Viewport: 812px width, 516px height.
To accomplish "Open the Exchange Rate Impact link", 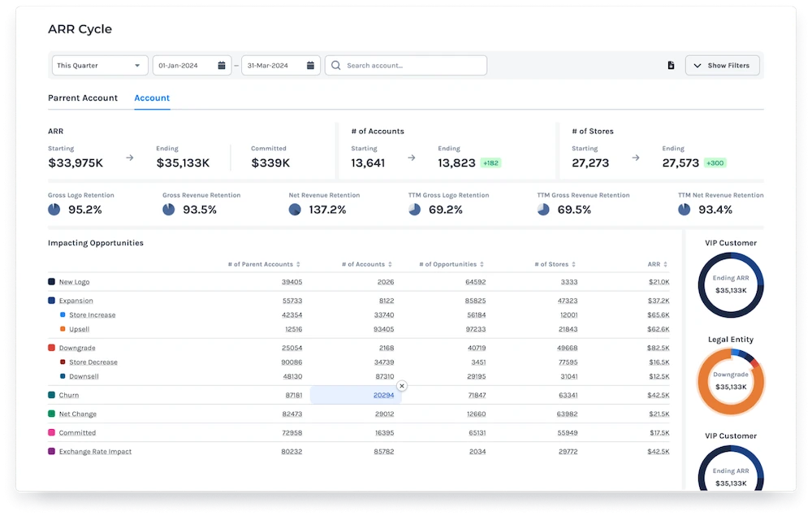I will 95,452.
